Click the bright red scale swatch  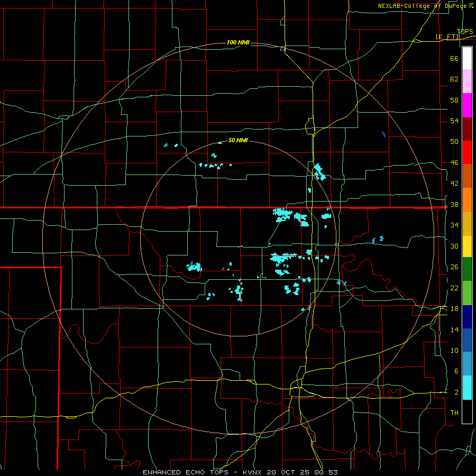(x=467, y=152)
